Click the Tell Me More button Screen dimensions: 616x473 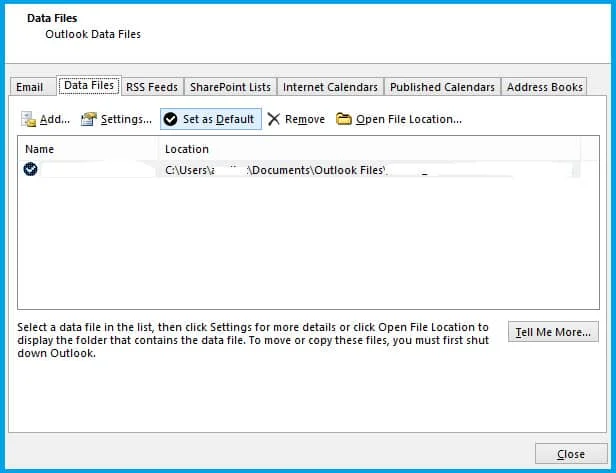[553, 332]
